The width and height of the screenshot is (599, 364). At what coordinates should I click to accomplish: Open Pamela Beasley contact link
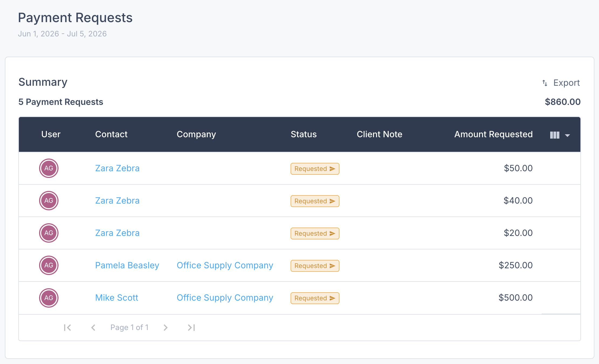click(x=127, y=265)
